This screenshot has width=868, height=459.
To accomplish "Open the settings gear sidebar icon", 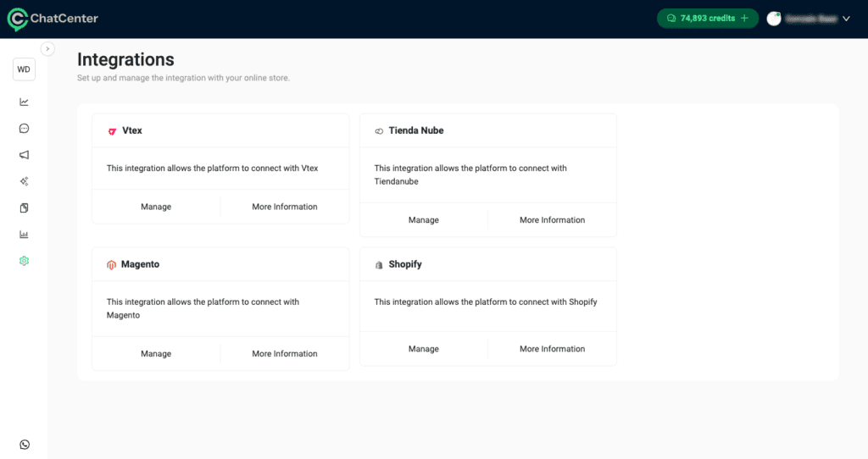I will click(24, 261).
